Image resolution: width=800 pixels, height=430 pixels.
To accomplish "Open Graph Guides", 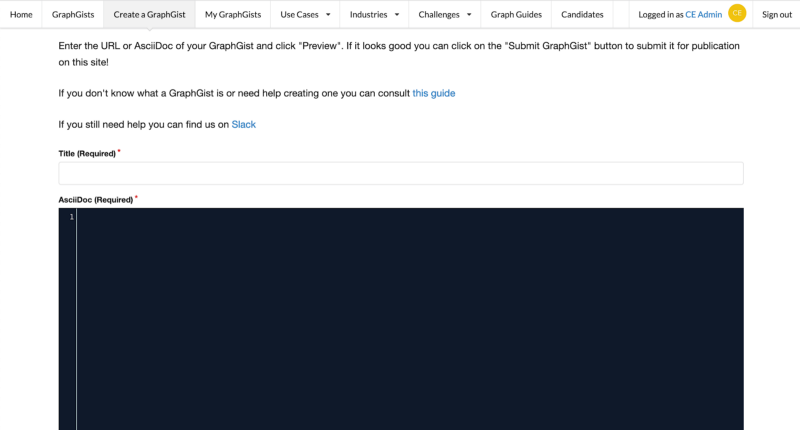I will [516, 14].
